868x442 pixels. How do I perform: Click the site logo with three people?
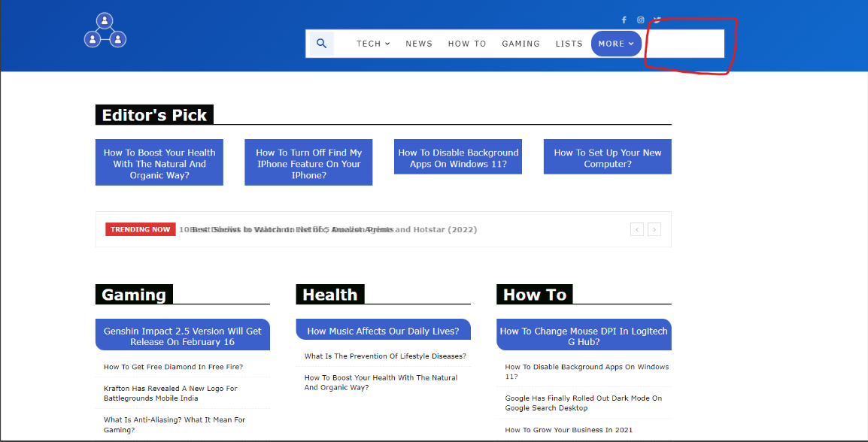(x=105, y=30)
